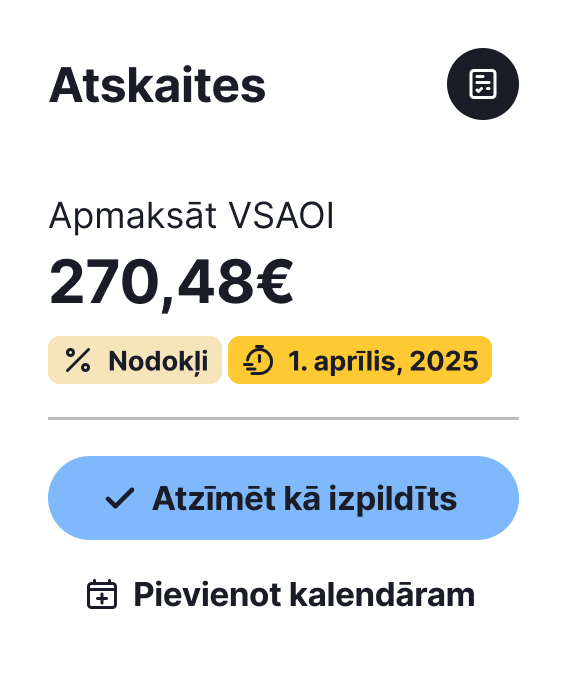Screen dimensions: 567x684
Task: Click the VSAOI abbreviation in the task title
Action: coord(281,215)
